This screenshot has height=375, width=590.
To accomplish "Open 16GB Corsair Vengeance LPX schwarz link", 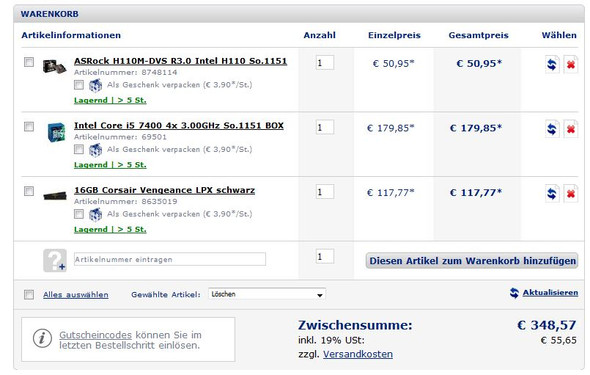I will 164,190.
